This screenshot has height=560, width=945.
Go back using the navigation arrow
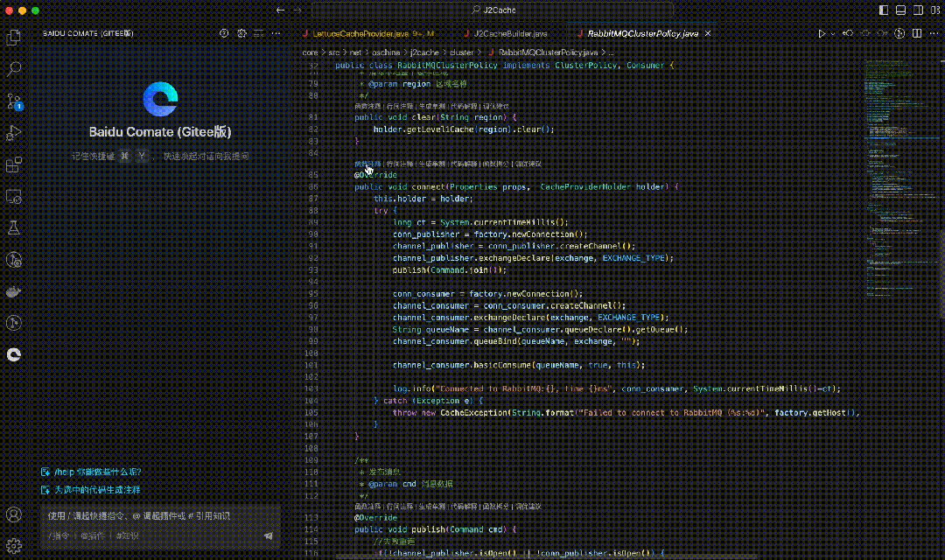point(280,10)
